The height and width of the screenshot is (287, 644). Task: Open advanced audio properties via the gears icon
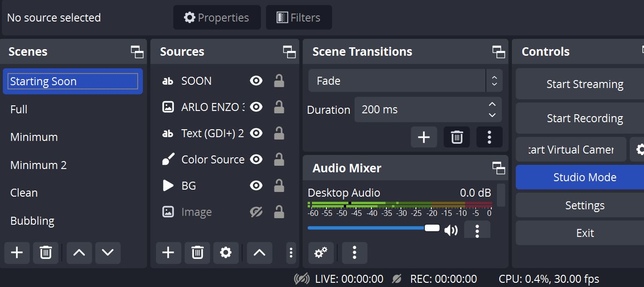[321, 253]
